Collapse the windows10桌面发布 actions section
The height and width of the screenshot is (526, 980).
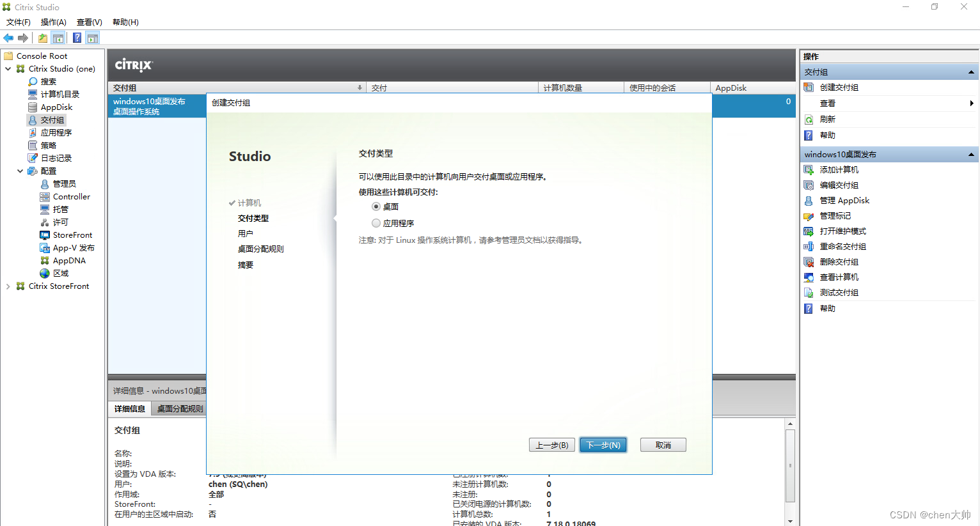point(972,155)
